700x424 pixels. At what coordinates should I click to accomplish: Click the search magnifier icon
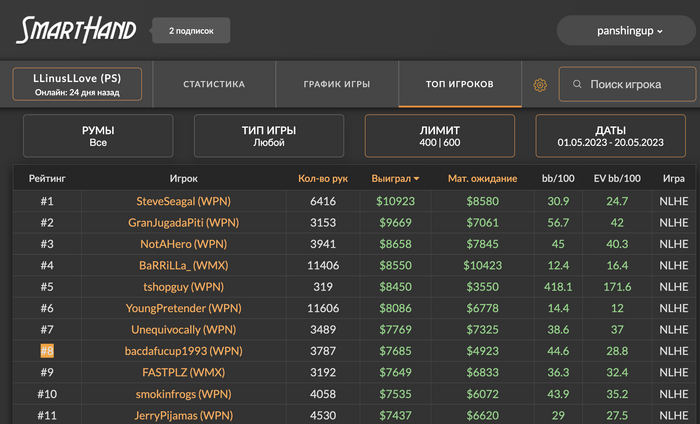pos(577,84)
